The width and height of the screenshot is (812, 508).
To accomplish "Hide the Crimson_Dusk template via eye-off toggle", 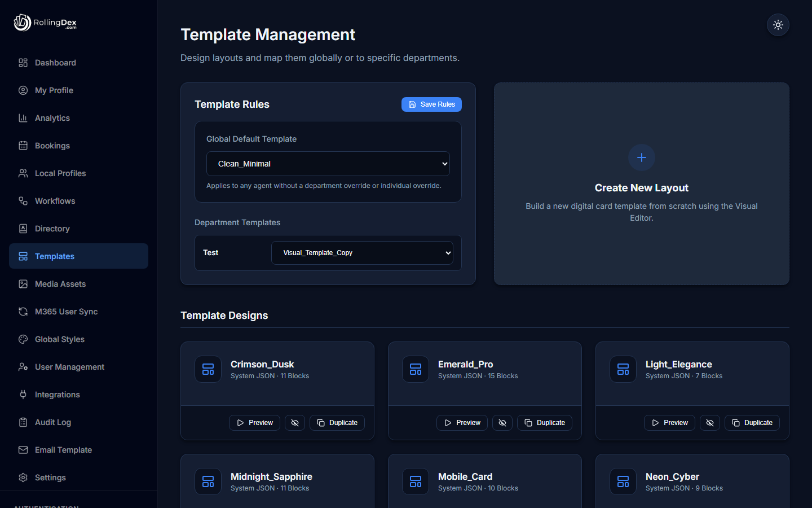I will 295,423.
